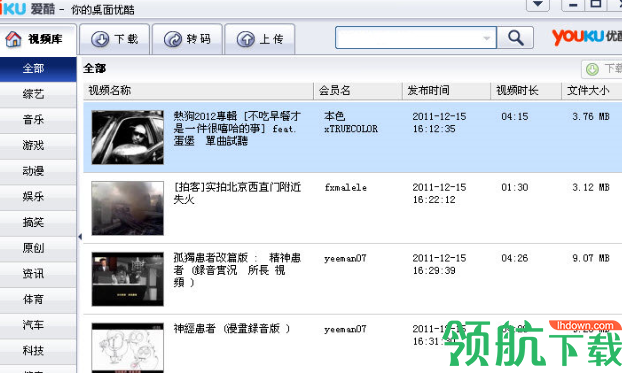Click the house icon on 视频库 tab
This screenshot has height=373, width=622.
13,39
